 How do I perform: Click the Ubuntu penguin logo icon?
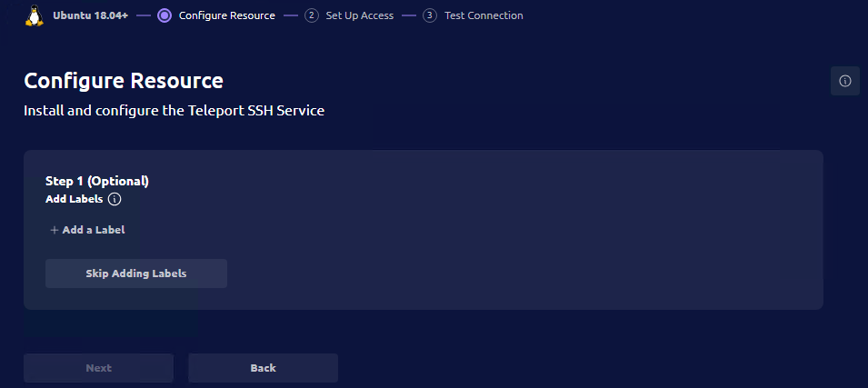tap(35, 15)
